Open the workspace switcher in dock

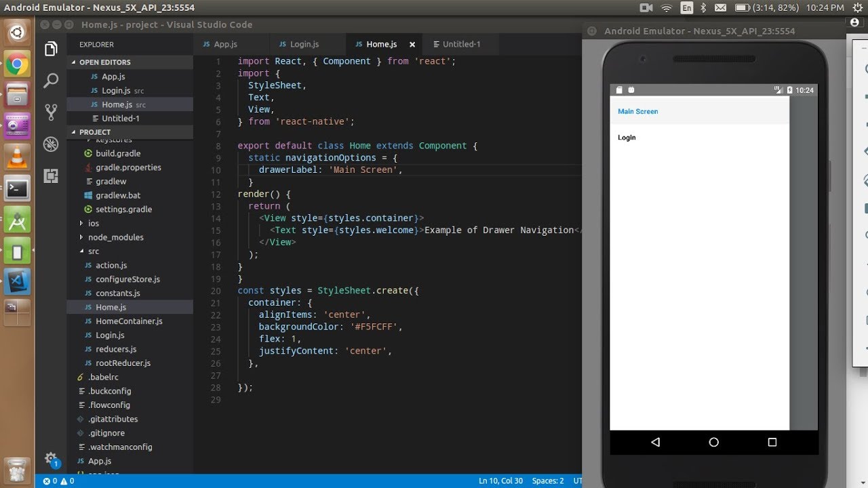coord(17,312)
